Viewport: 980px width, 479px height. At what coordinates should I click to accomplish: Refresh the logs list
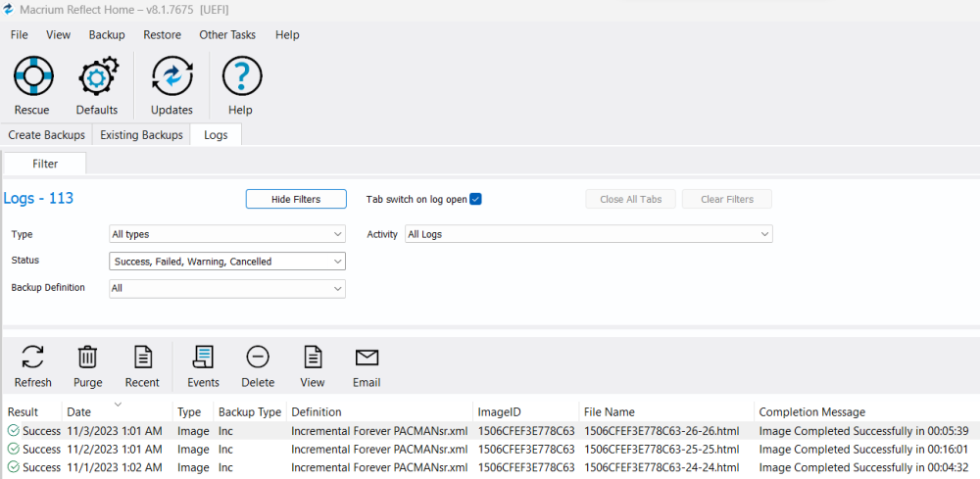[32, 366]
